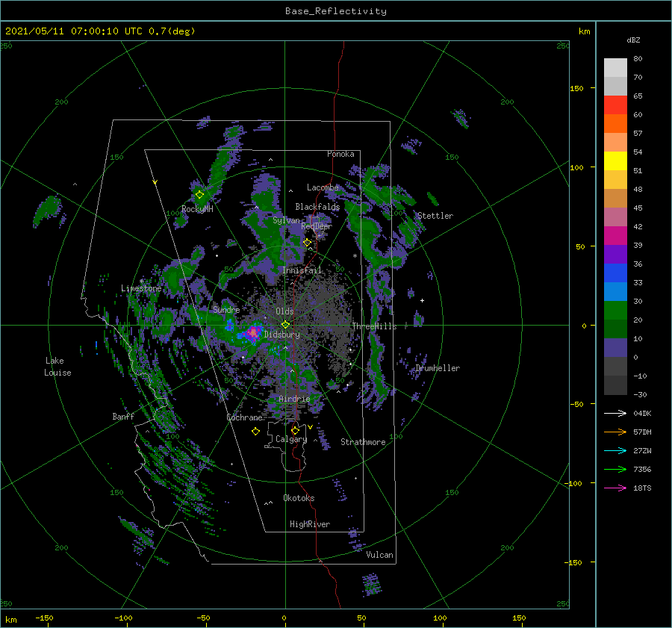
Task: Click the green 7356 arrow in legend
Action: [x=615, y=470]
